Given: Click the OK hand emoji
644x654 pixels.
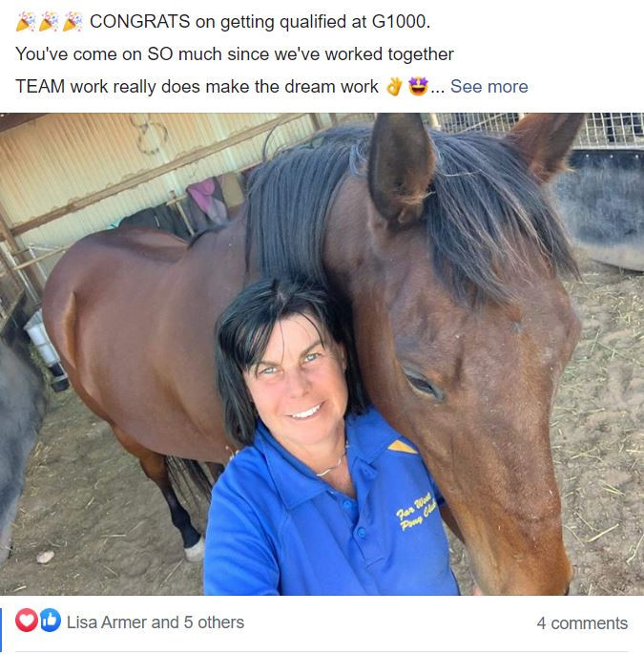Looking at the screenshot, I should click(x=394, y=87).
